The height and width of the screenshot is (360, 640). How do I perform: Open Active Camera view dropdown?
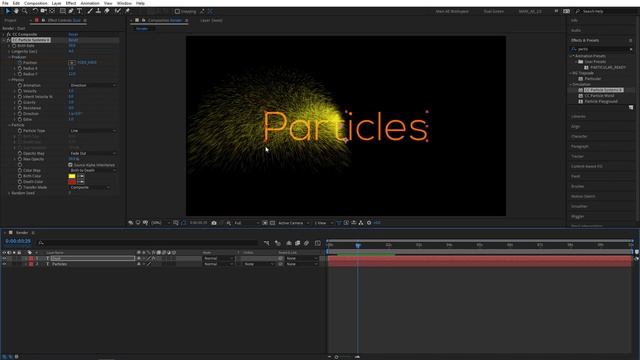tap(293, 223)
